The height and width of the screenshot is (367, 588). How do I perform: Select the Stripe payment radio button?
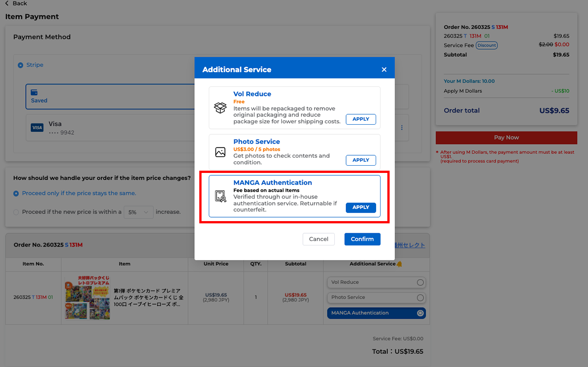point(20,65)
